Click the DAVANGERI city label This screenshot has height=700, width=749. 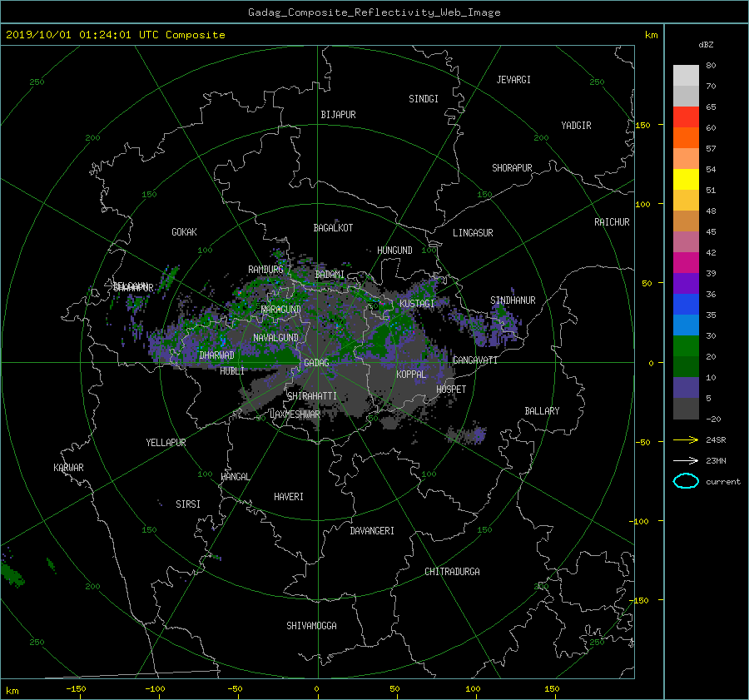click(x=372, y=531)
